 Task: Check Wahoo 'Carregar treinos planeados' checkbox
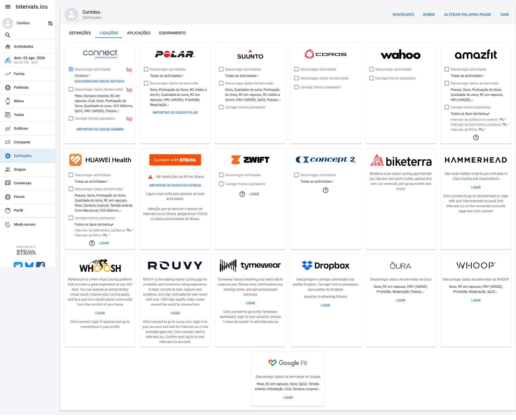372,78
